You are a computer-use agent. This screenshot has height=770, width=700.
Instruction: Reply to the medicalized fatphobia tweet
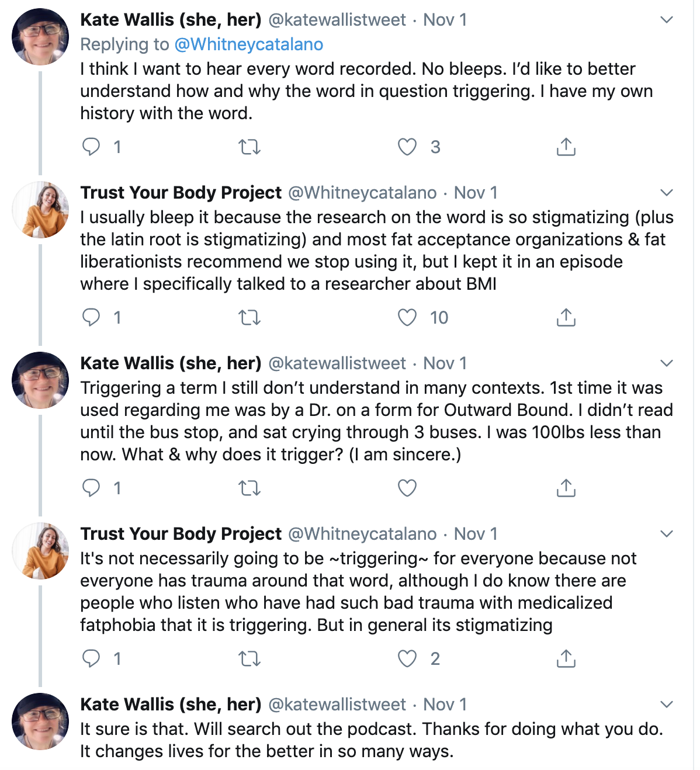pos(91,658)
